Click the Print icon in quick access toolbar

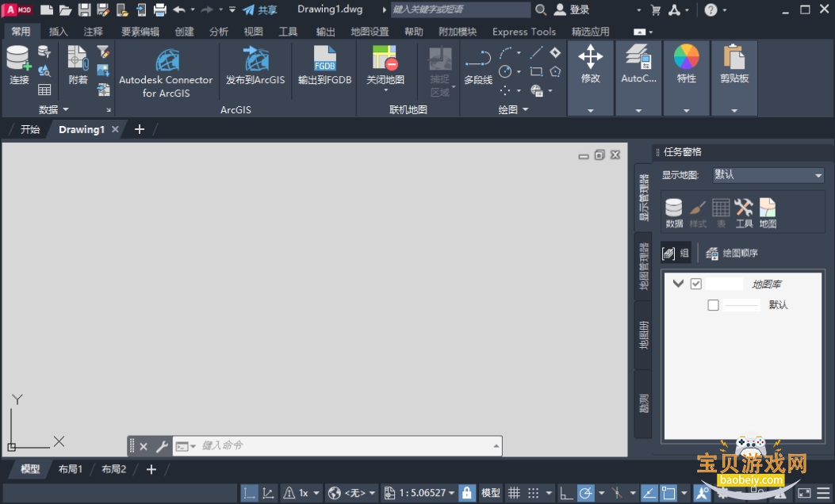click(x=159, y=10)
